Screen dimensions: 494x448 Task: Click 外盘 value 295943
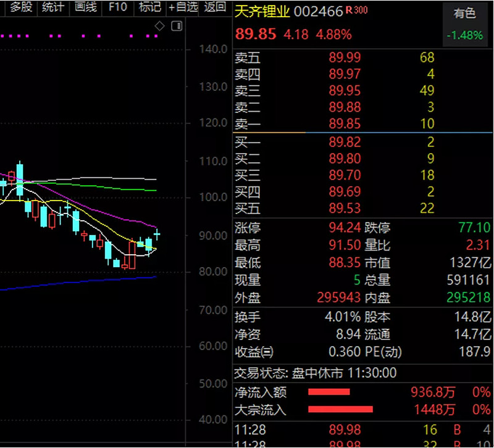coord(338,297)
